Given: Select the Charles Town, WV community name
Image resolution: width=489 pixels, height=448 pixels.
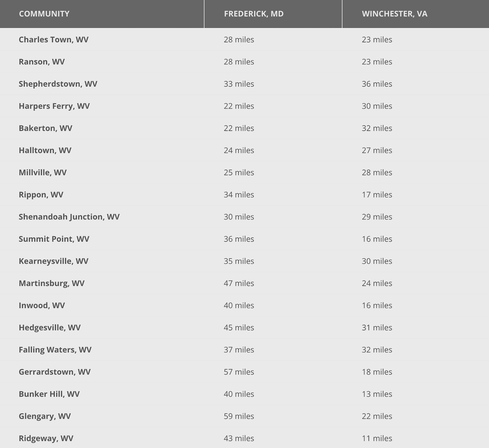Looking at the screenshot, I should 53,40.
